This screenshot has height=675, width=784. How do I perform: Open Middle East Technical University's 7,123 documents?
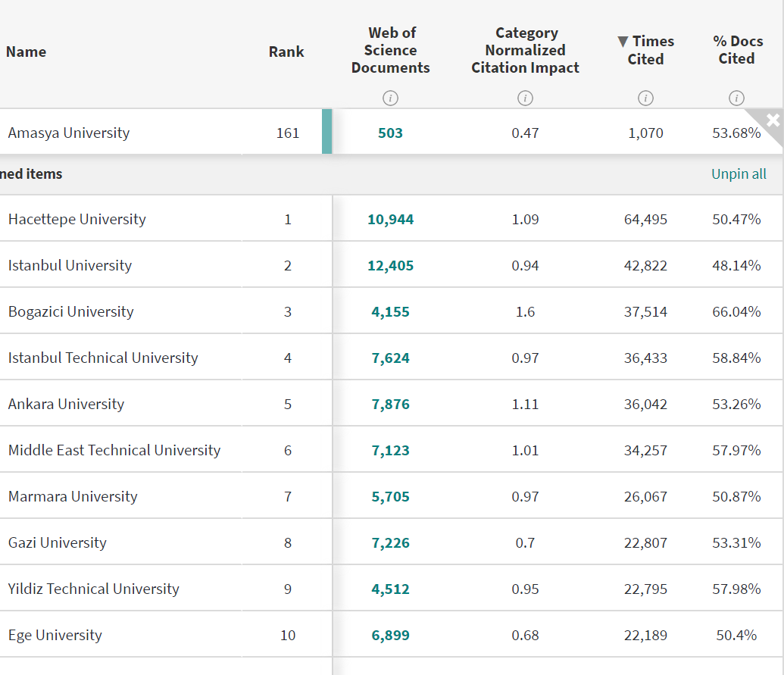click(390, 451)
